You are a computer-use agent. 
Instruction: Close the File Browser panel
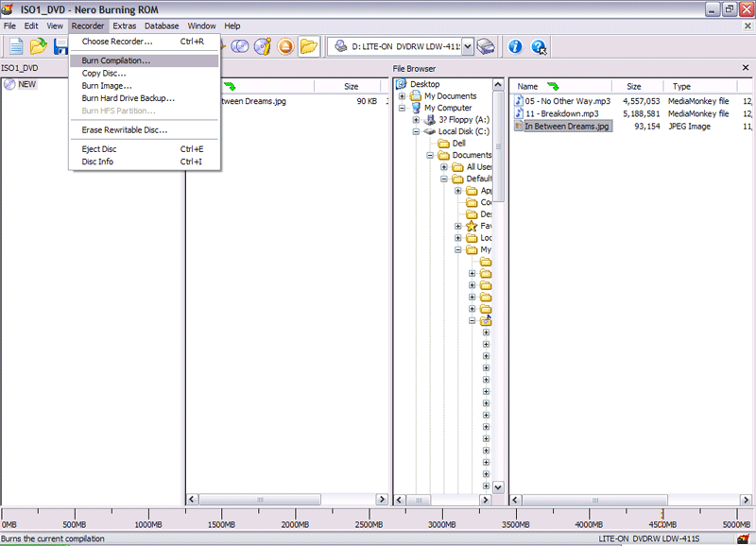[746, 68]
